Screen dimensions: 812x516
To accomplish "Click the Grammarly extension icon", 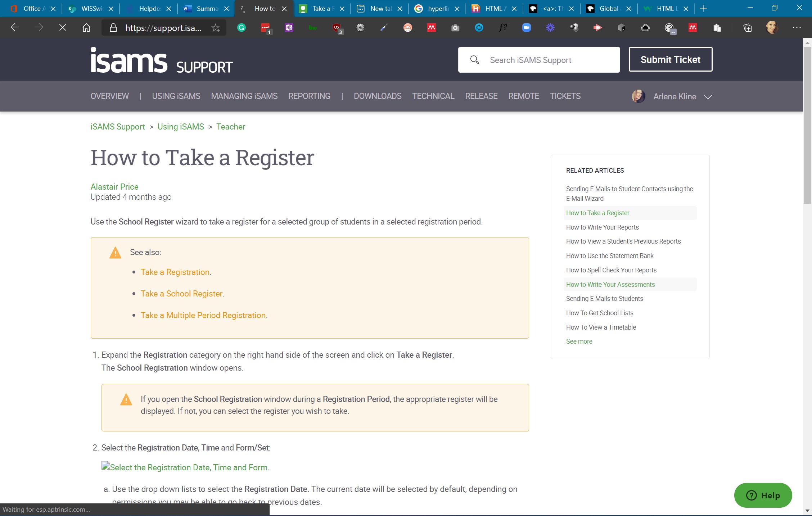I will 242,28.
